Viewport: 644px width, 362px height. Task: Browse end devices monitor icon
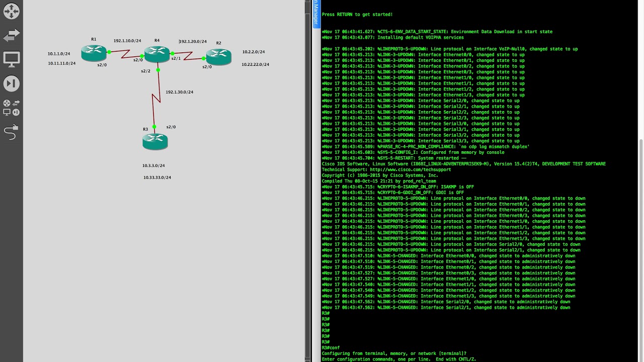point(11,59)
